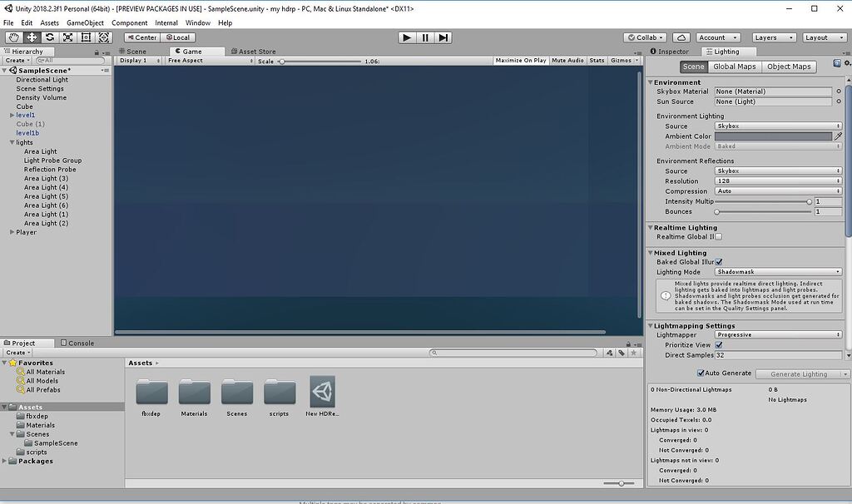This screenshot has height=504, width=852.
Task: Click the cloud services icon
Action: point(681,37)
